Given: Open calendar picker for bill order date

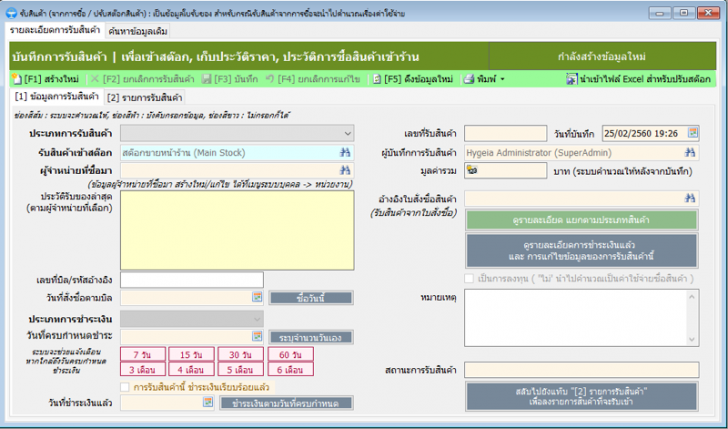Looking at the screenshot, I should [257, 297].
